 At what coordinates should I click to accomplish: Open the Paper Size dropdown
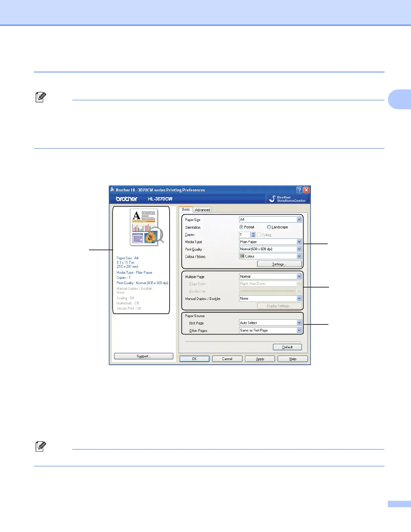click(270, 219)
